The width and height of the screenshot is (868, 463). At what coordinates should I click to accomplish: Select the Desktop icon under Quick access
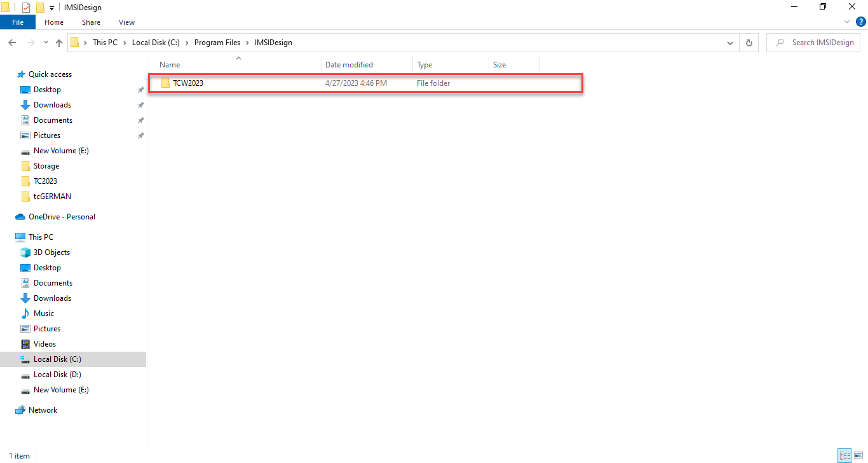[x=25, y=90]
